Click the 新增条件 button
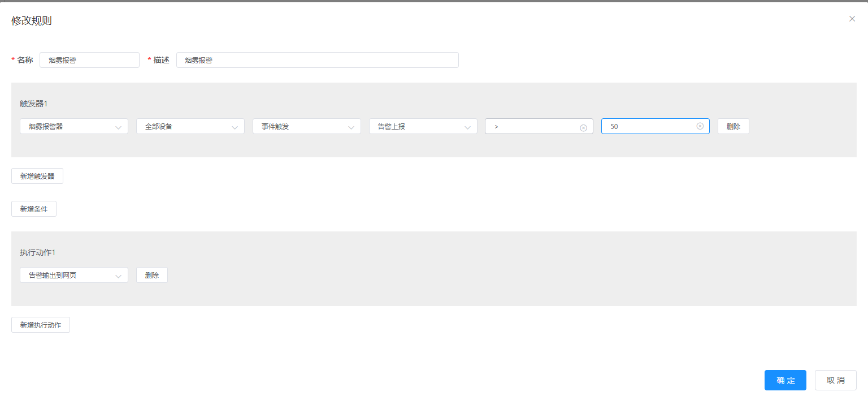The height and width of the screenshot is (400, 868). [34, 209]
